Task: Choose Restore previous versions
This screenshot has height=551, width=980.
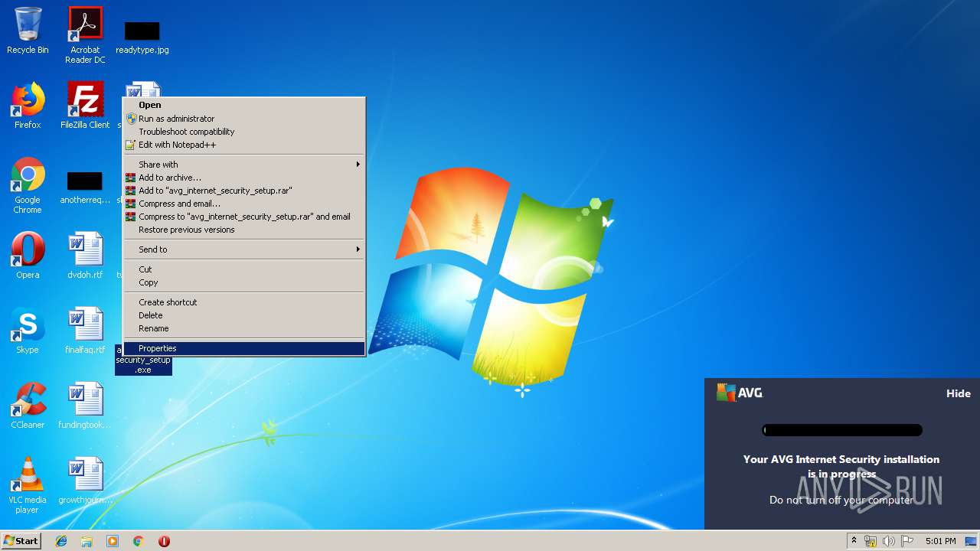Action: point(244,230)
